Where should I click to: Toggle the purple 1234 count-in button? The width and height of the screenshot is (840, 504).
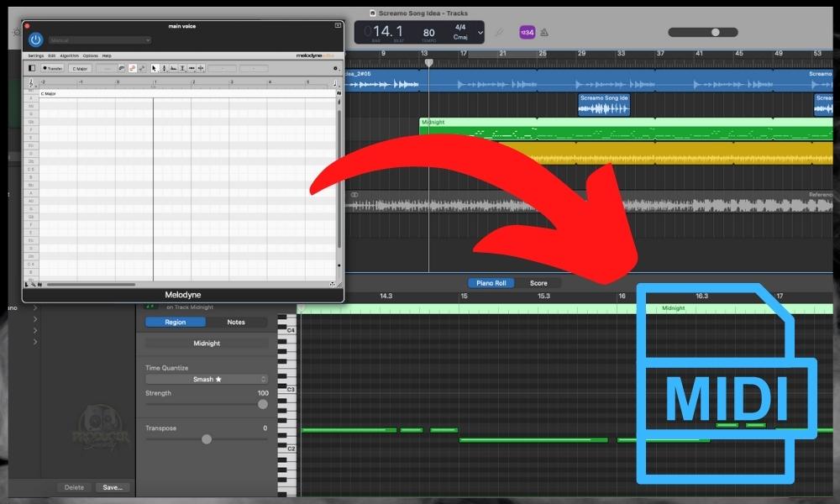[x=528, y=33]
